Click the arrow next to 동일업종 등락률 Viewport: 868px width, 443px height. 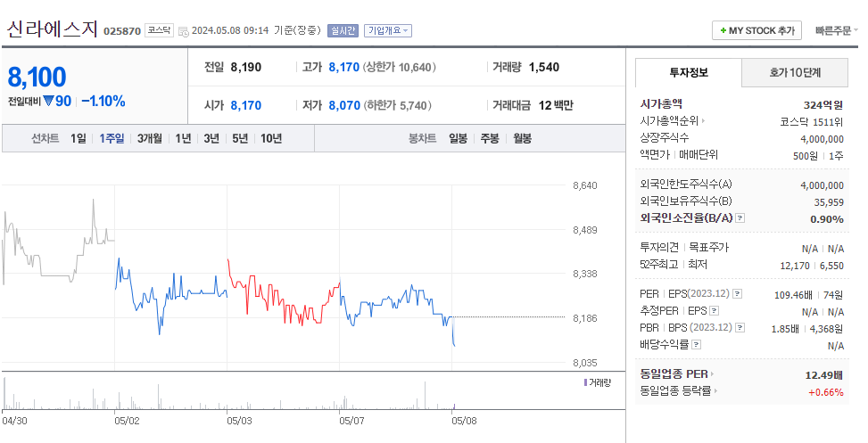[x=715, y=391]
